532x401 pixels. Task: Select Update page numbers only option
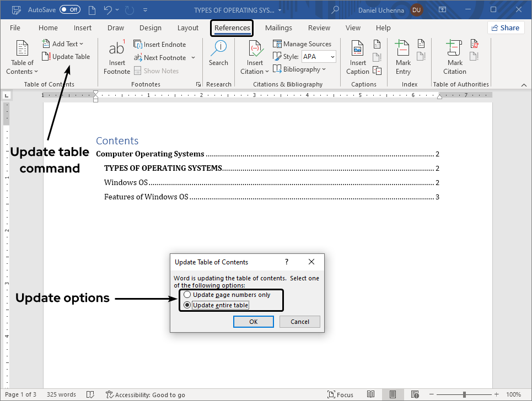point(187,295)
